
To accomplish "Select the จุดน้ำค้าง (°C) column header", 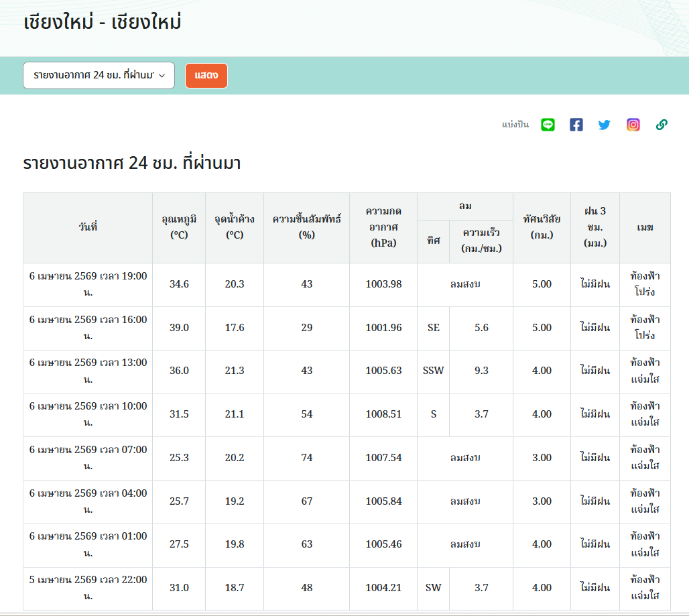I will (x=235, y=228).
